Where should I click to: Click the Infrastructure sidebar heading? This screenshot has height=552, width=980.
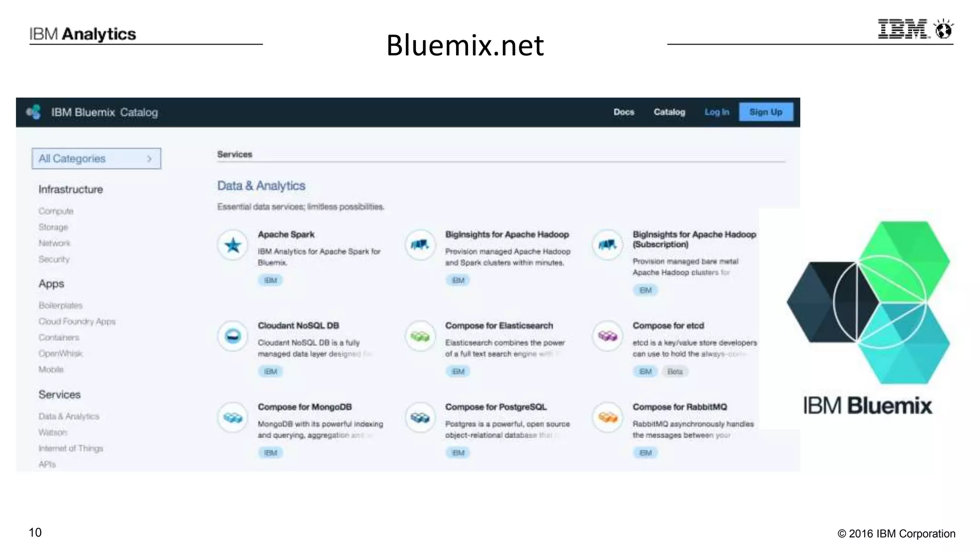click(x=71, y=190)
